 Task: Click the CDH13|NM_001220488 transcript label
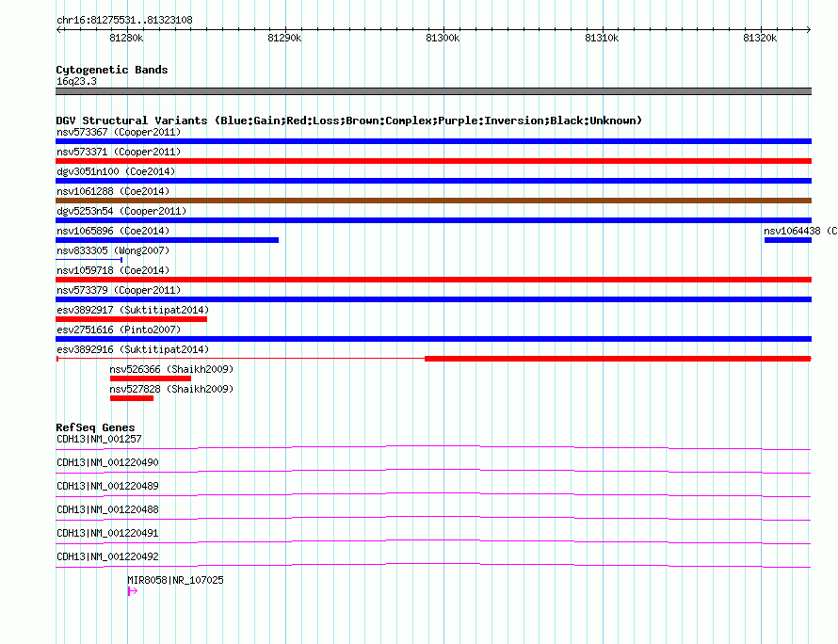click(107, 509)
